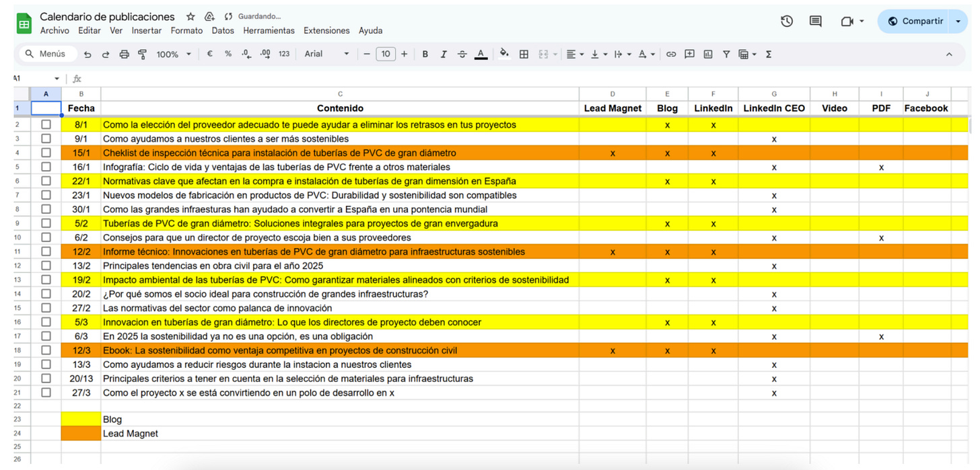Toggle italic formatting

[443, 54]
